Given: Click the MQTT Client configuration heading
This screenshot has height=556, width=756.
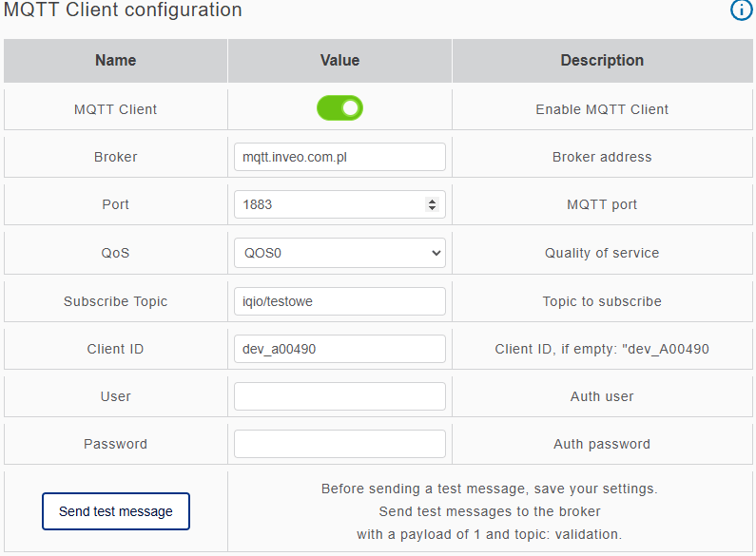Looking at the screenshot, I should 123,10.
